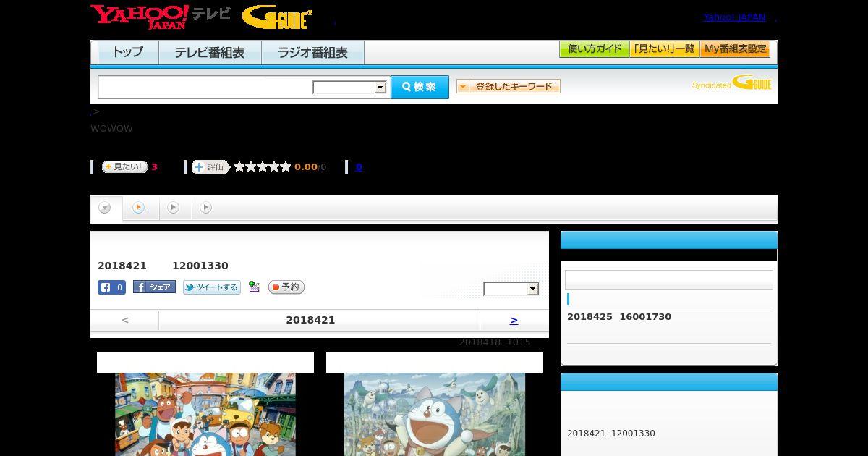
Task: Share via the Facebook シェア button
Action: 154,287
